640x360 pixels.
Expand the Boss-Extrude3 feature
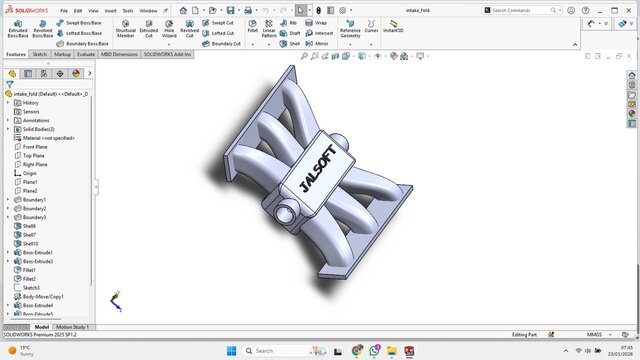(8, 261)
